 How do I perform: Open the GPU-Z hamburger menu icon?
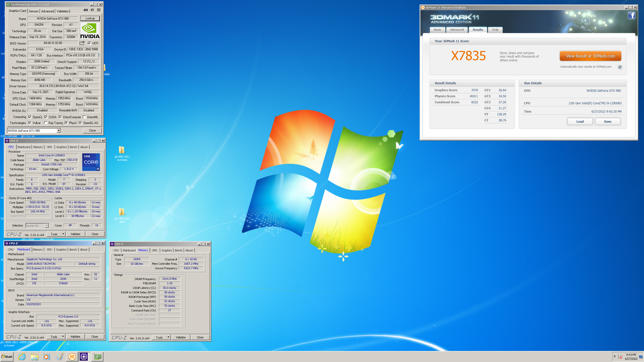[x=99, y=10]
